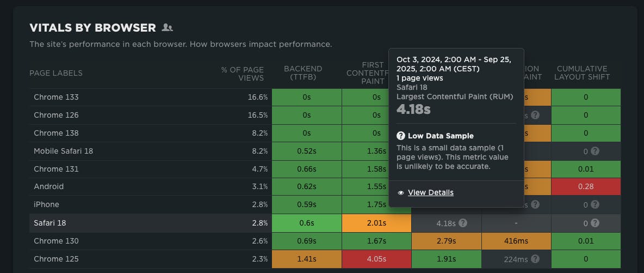Click Chrome 125's red 4.05s paint cell

(376, 259)
